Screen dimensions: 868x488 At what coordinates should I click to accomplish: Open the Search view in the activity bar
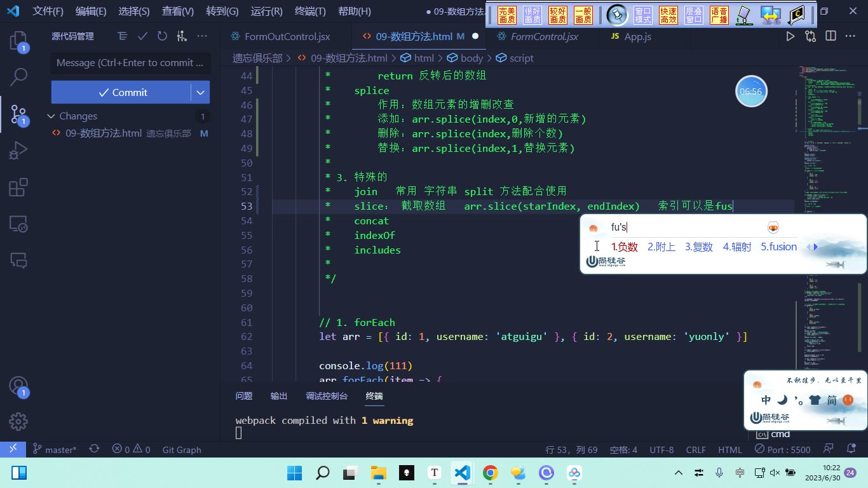click(18, 78)
